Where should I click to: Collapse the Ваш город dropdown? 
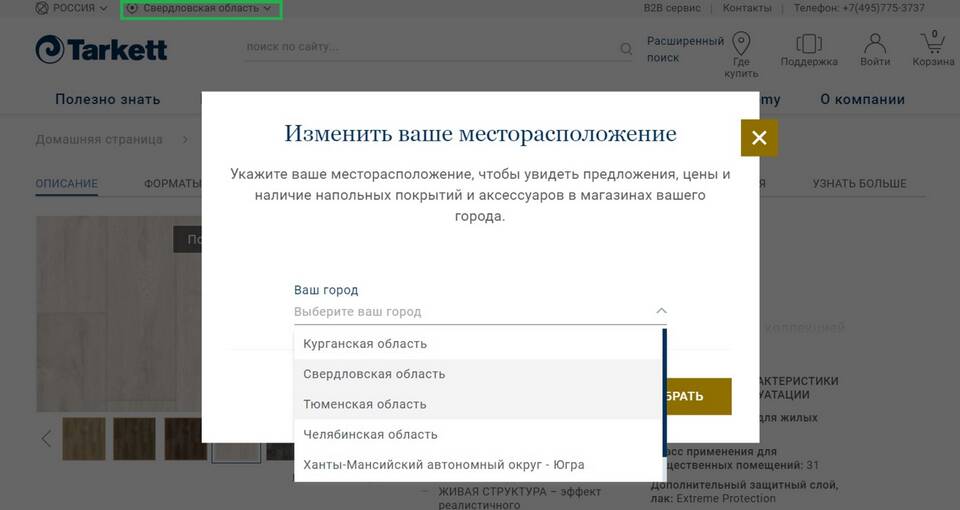661,311
